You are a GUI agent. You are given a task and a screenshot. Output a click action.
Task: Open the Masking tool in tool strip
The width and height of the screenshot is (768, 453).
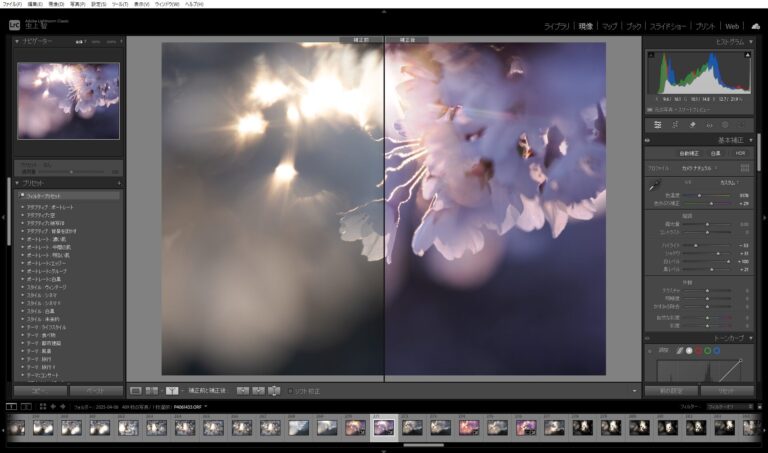click(726, 125)
